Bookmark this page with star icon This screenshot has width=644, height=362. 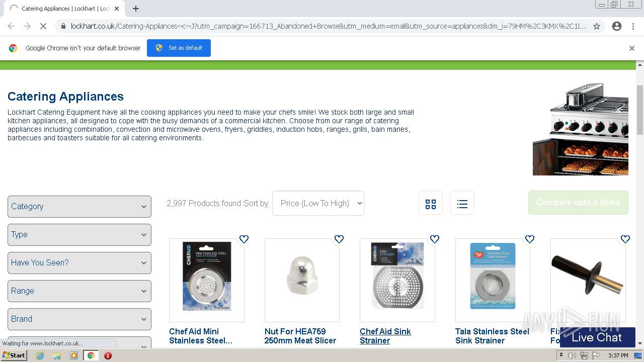click(x=597, y=26)
